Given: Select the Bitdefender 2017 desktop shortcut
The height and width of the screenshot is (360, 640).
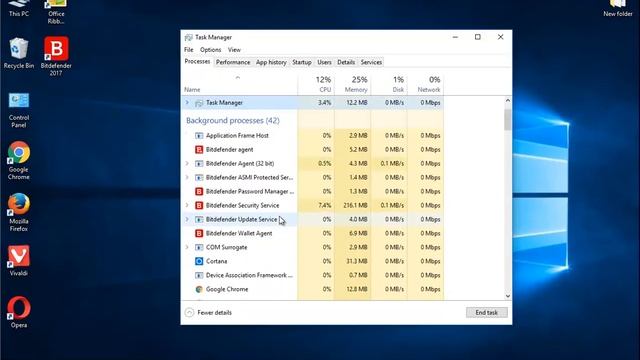Looking at the screenshot, I should click(x=56, y=56).
